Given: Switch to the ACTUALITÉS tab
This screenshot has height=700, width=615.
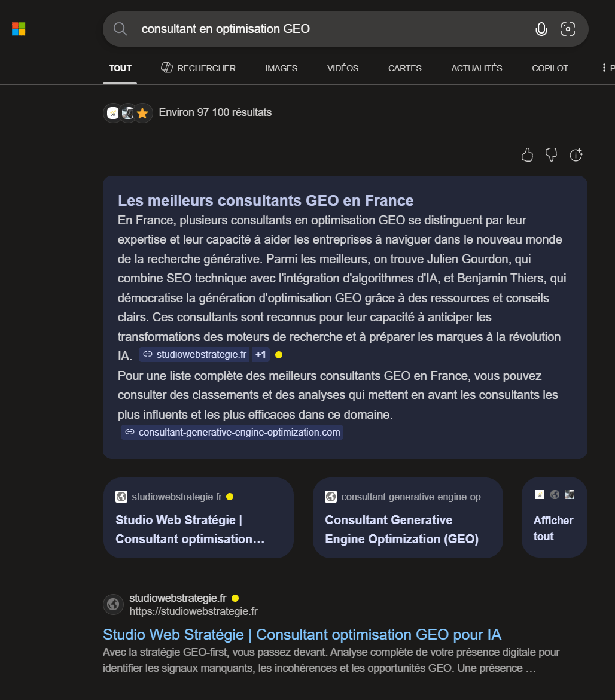Looking at the screenshot, I should click(476, 68).
